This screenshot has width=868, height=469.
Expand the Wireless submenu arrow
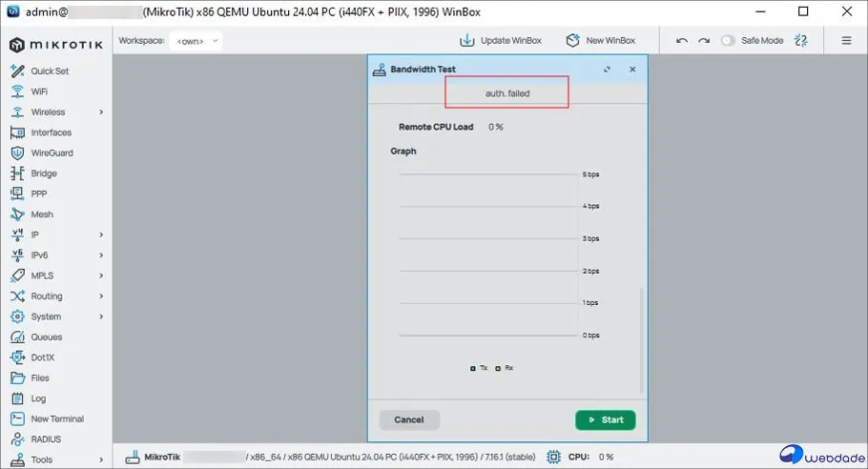(101, 112)
